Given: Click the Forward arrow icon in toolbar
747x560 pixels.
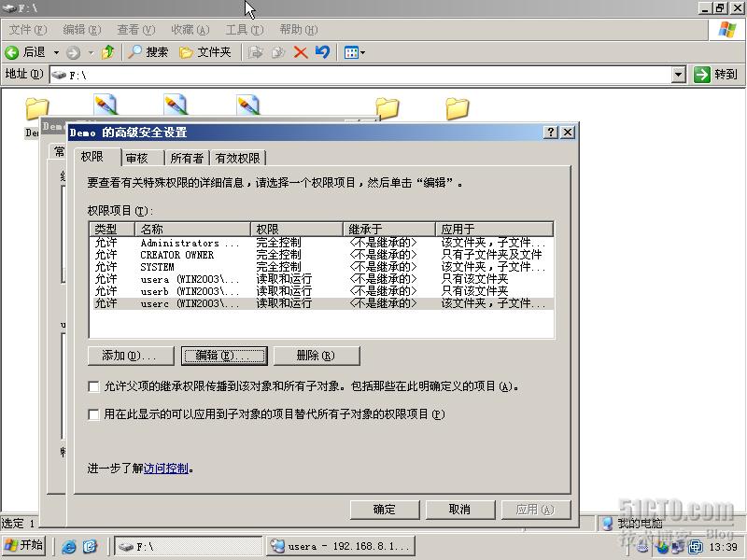Looking at the screenshot, I should coord(73,52).
